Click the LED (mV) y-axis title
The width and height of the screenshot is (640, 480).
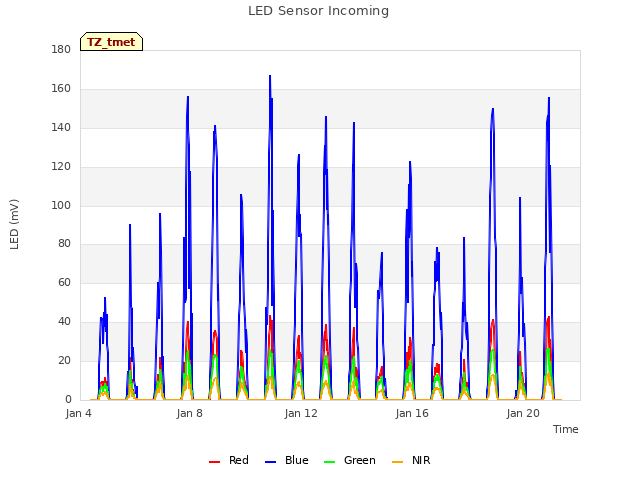(x=14, y=224)
